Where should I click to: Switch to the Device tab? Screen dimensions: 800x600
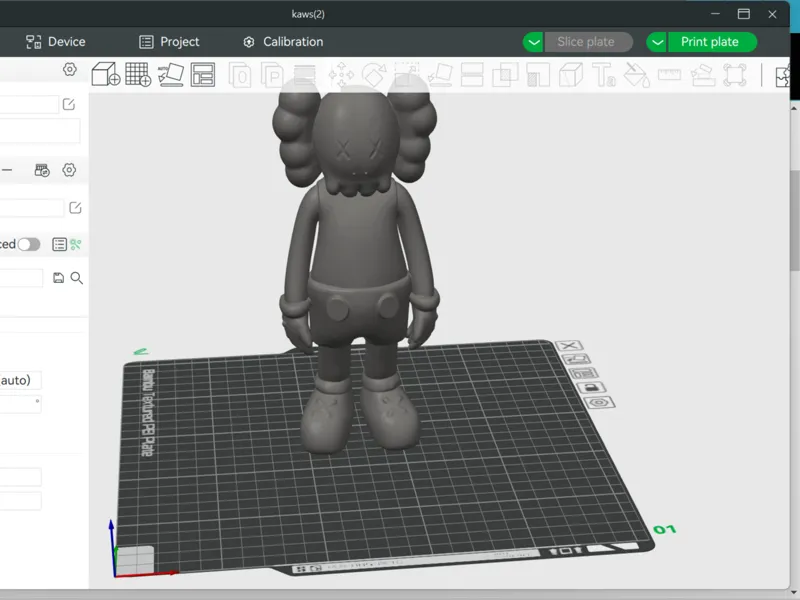pos(56,42)
